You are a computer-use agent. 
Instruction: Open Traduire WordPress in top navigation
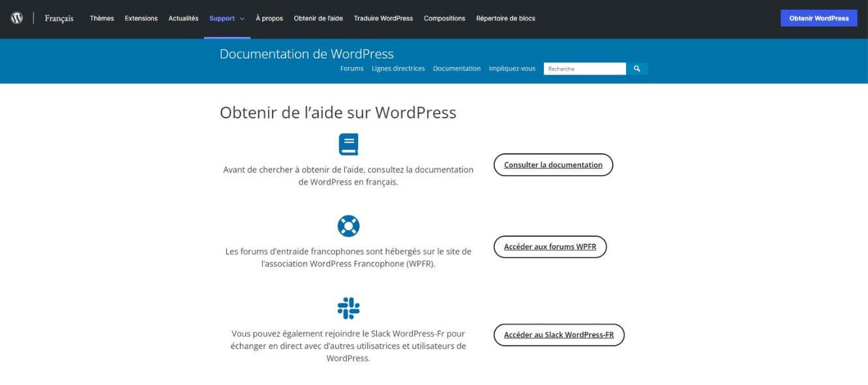tap(383, 18)
